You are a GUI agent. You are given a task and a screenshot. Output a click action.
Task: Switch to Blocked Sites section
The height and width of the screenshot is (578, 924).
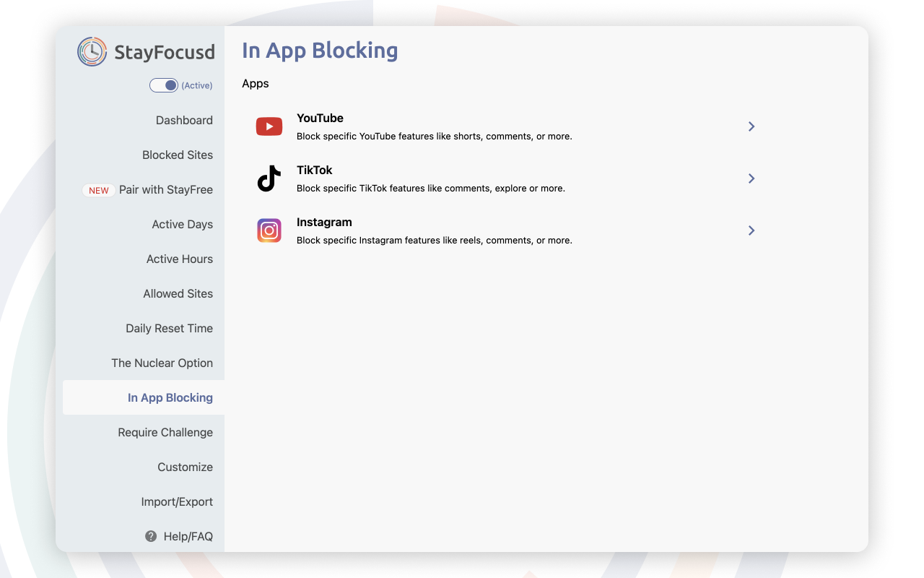177,155
